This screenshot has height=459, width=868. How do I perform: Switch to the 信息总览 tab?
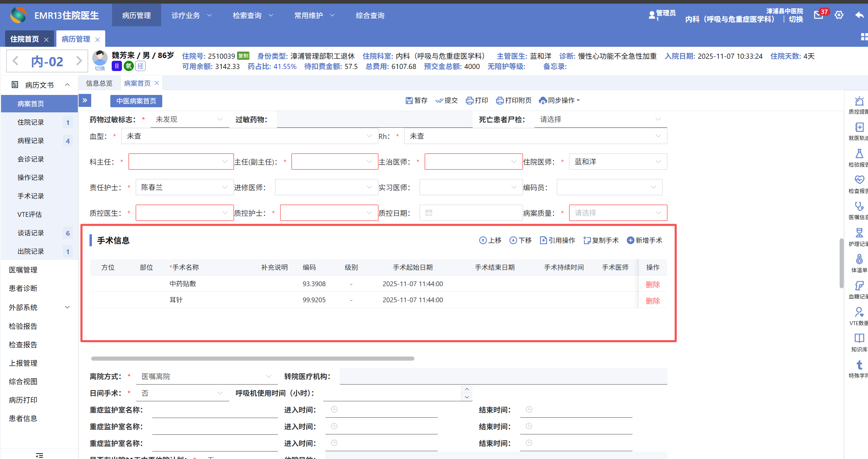(99, 83)
